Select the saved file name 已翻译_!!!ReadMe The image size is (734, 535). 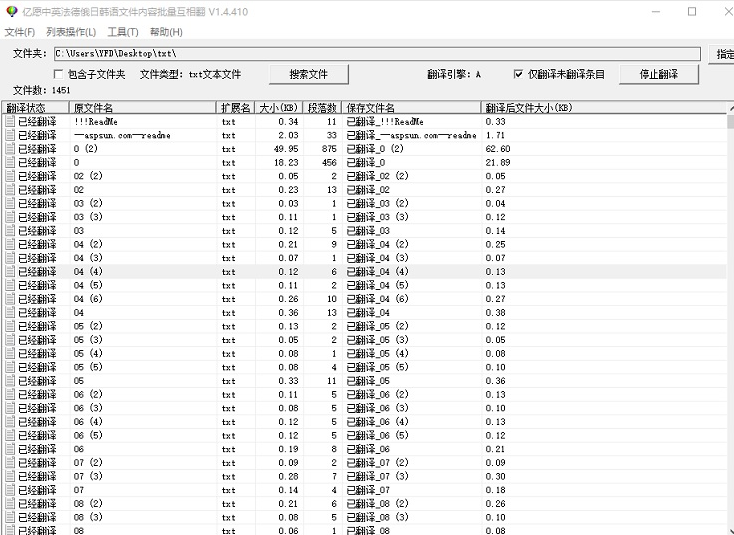pos(385,122)
